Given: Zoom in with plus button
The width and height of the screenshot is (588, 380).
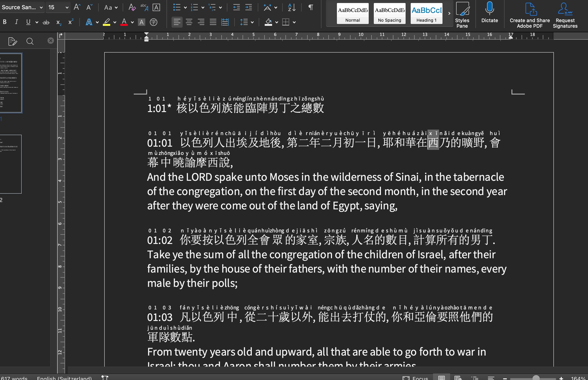Looking at the screenshot, I should point(561,378).
